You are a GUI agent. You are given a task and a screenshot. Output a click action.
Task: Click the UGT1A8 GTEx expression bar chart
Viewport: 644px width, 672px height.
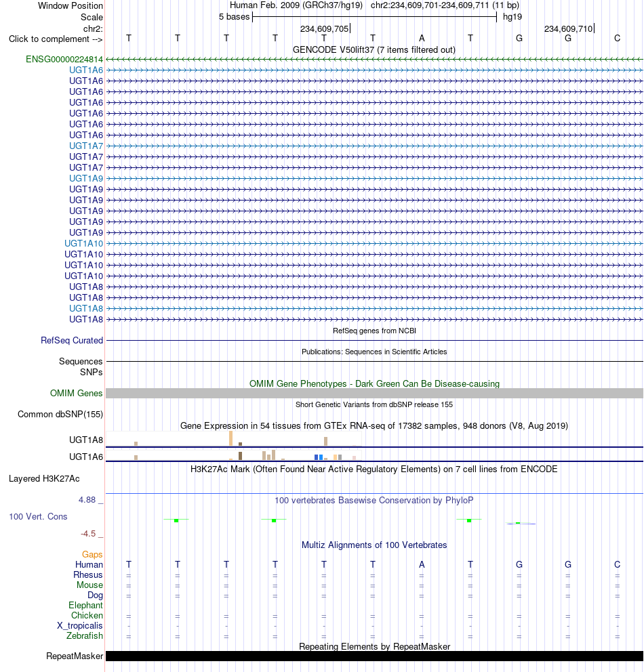(x=234, y=439)
